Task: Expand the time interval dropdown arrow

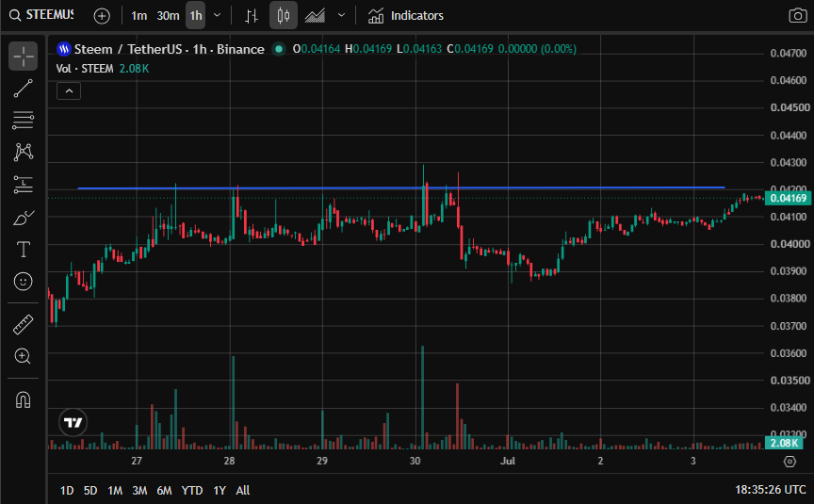Action: click(x=218, y=16)
